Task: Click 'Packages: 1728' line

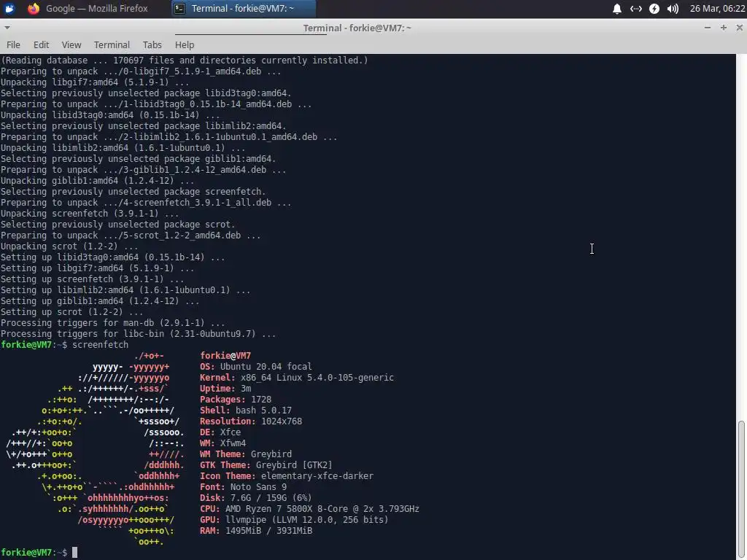Action: coord(236,400)
